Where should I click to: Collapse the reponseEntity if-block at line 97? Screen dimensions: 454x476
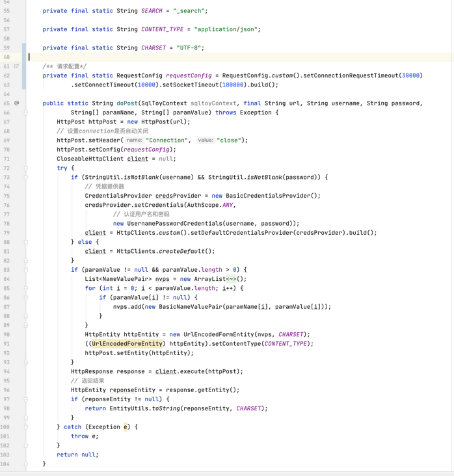tap(26, 399)
